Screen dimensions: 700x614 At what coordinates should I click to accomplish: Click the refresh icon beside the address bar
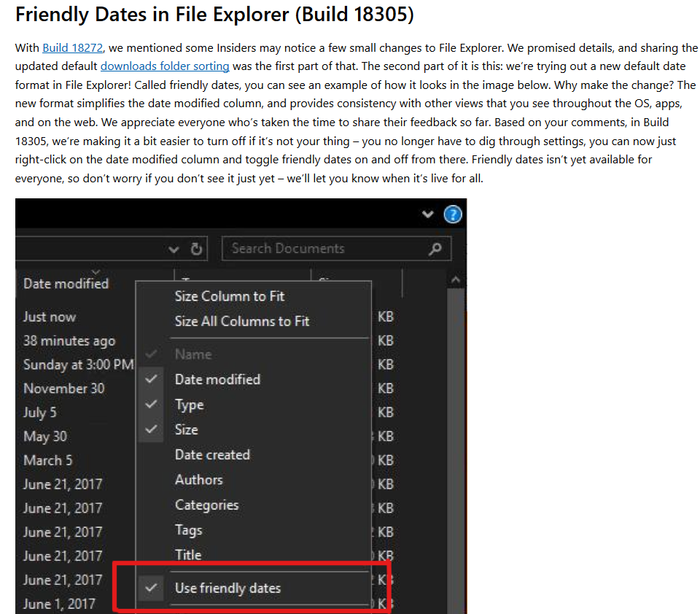(195, 248)
